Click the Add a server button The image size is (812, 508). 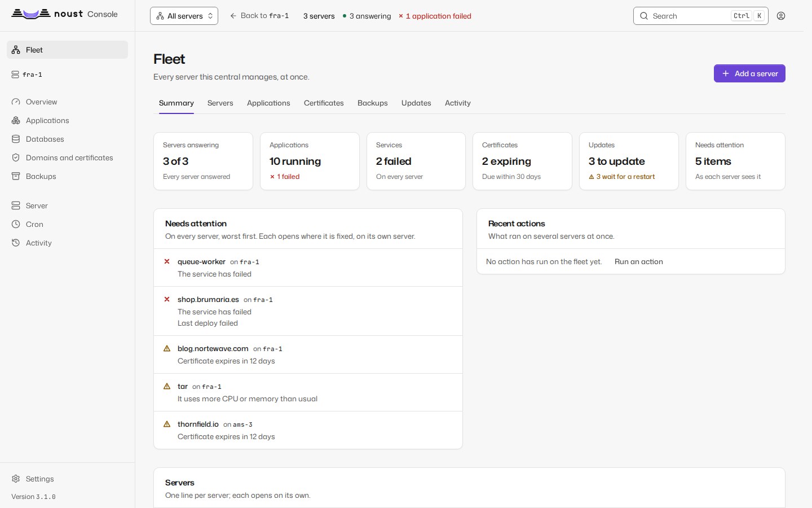pos(749,73)
